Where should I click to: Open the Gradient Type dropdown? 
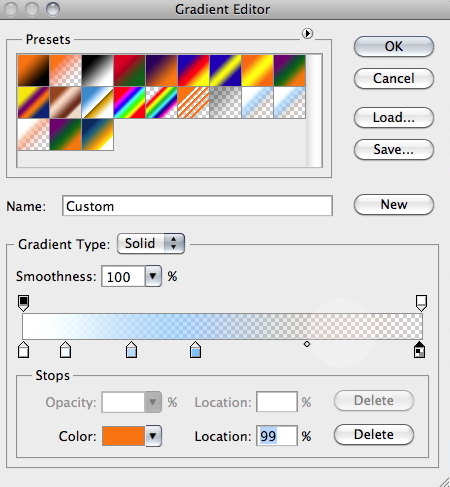tap(151, 243)
